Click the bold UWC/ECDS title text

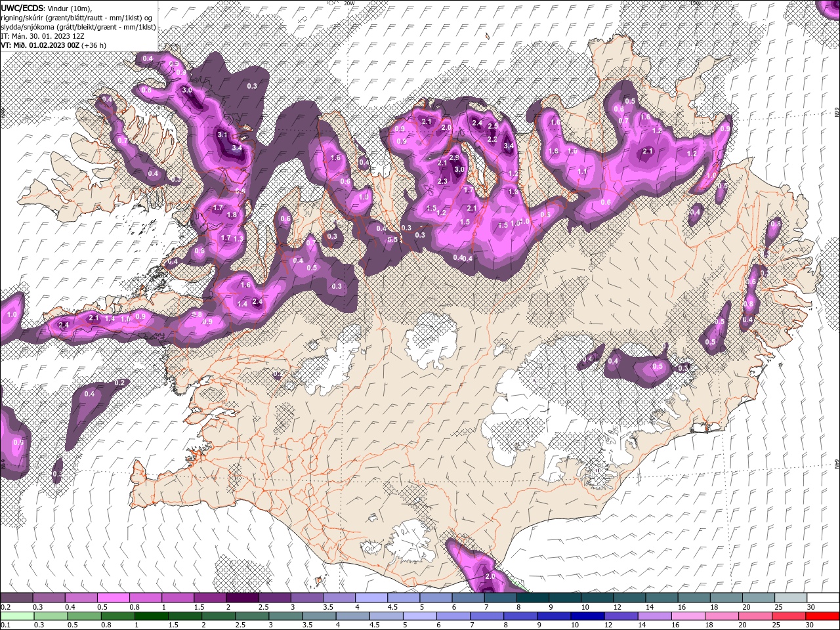(x=23, y=8)
